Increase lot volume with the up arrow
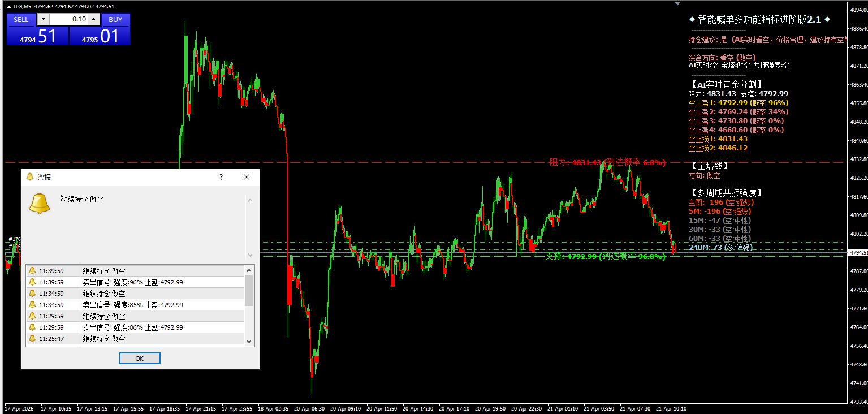This screenshot has height=414, width=868. (x=93, y=20)
